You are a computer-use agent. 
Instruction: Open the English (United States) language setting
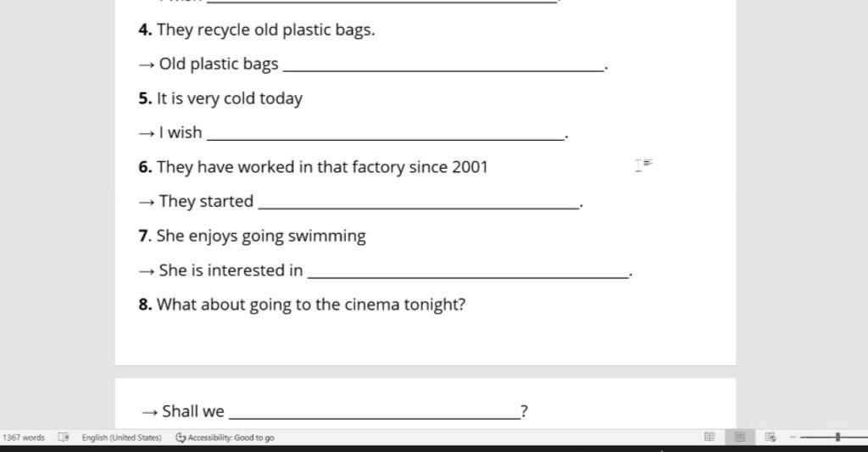coord(122,438)
